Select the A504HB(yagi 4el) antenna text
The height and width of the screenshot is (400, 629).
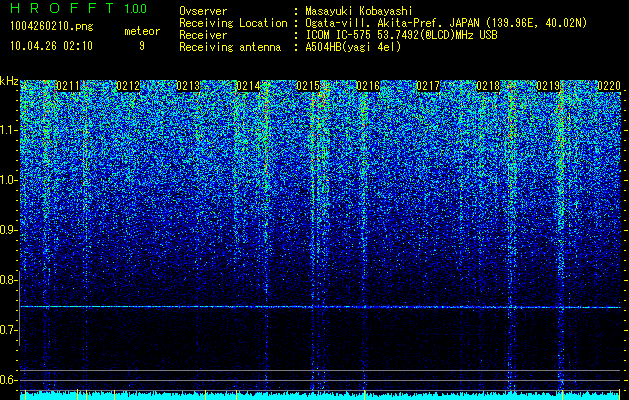point(353,47)
